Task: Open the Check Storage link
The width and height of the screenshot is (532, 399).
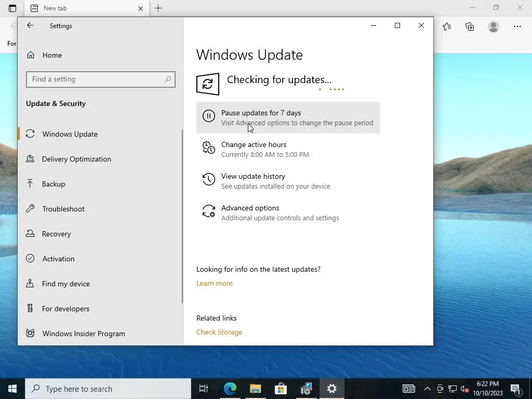Action: pyautogui.click(x=219, y=332)
